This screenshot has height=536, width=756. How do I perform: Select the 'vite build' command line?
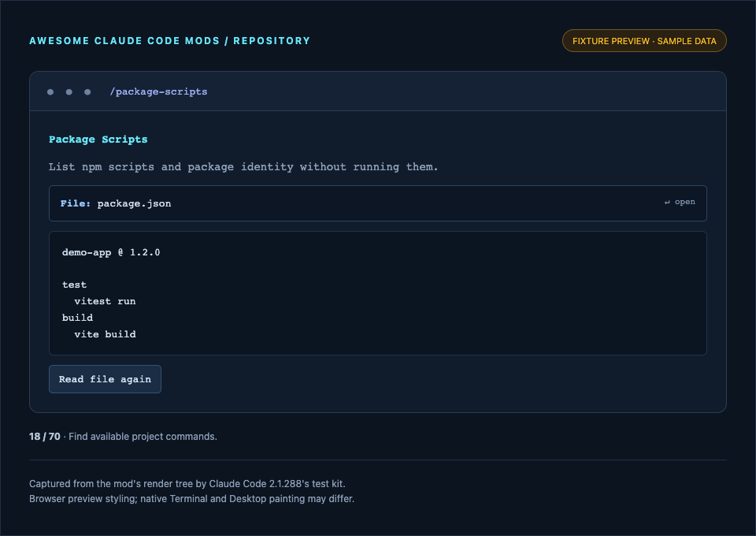[105, 334]
